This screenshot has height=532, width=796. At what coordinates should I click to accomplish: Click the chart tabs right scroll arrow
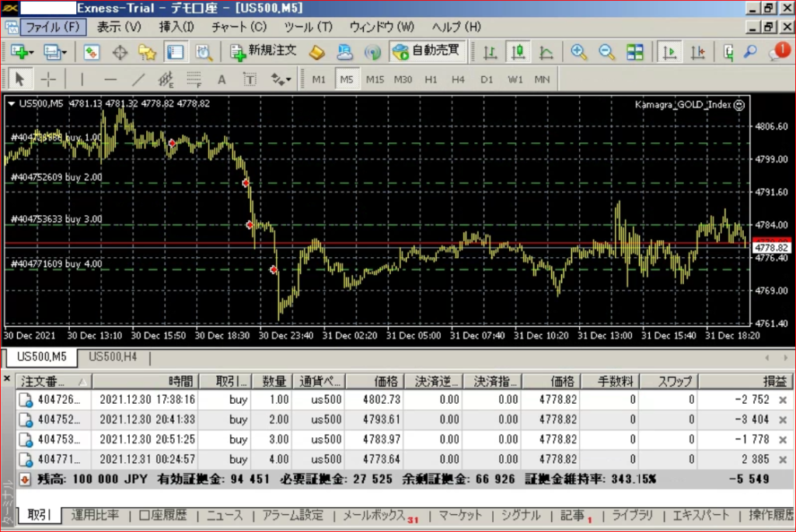coord(786,358)
